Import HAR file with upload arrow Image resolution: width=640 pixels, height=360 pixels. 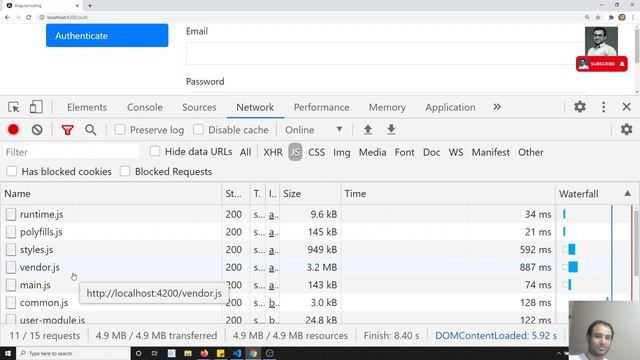(x=368, y=130)
